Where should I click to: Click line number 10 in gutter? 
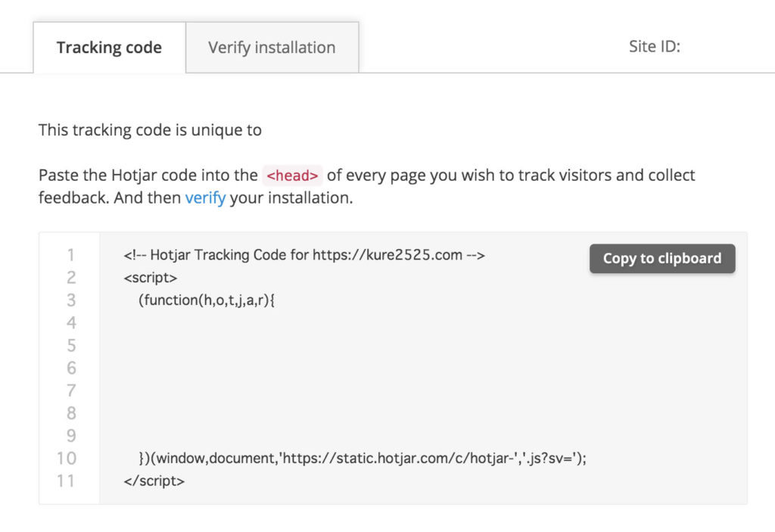tap(67, 459)
